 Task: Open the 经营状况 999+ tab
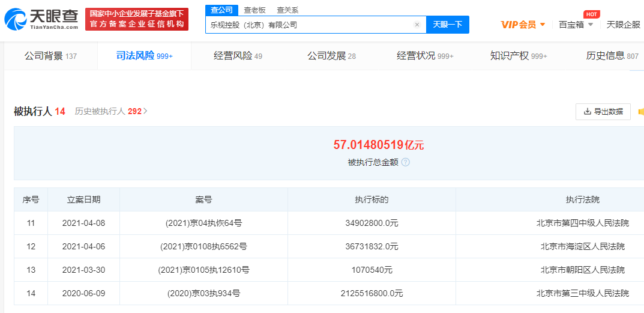tap(425, 56)
